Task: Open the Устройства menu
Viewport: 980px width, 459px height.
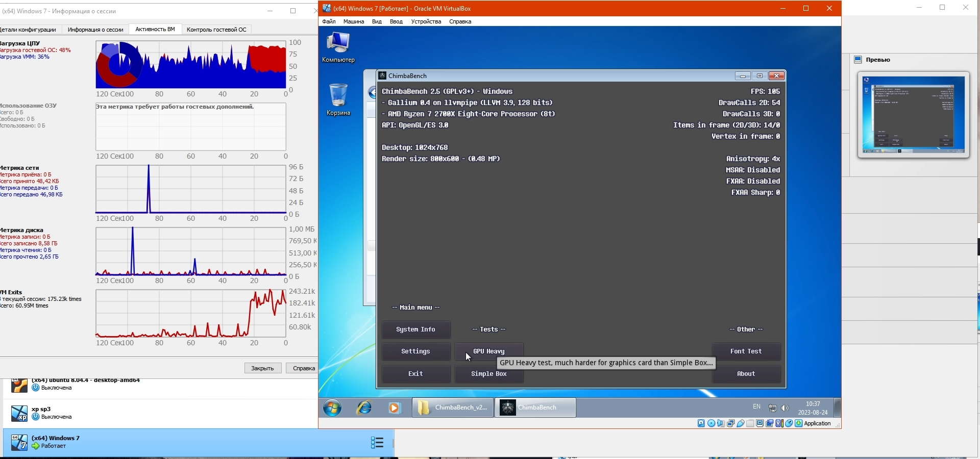Action: [x=426, y=21]
